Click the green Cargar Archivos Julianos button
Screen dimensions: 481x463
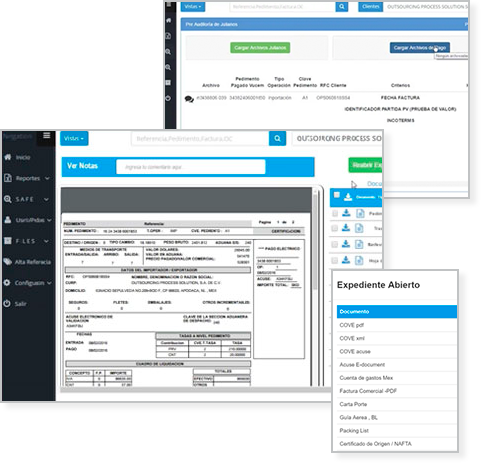tap(260, 48)
